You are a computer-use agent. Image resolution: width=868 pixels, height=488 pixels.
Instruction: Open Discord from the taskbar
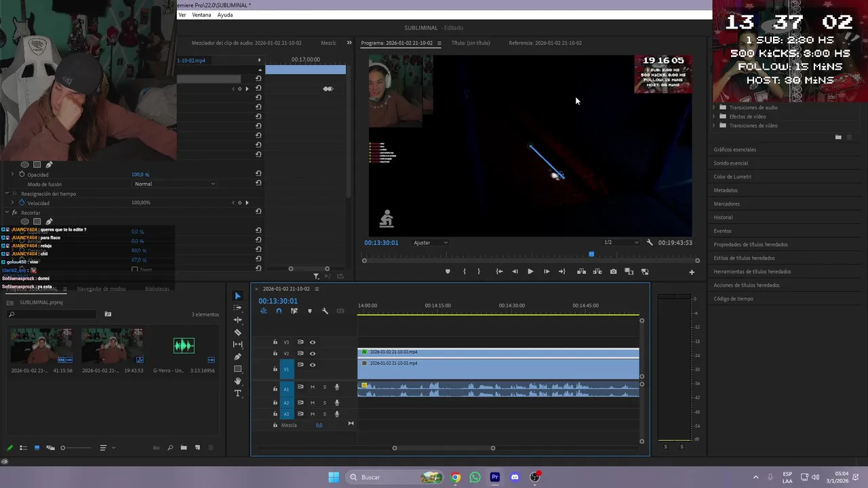tap(515, 477)
